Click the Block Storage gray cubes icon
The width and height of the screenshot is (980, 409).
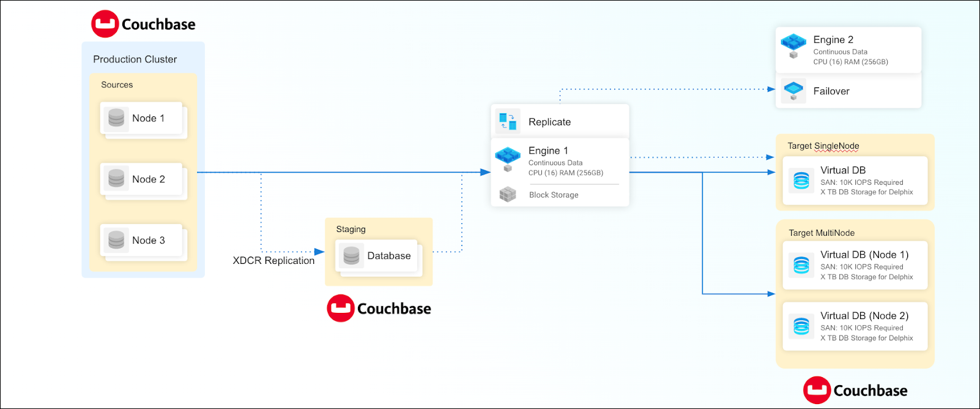pyautogui.click(x=508, y=195)
